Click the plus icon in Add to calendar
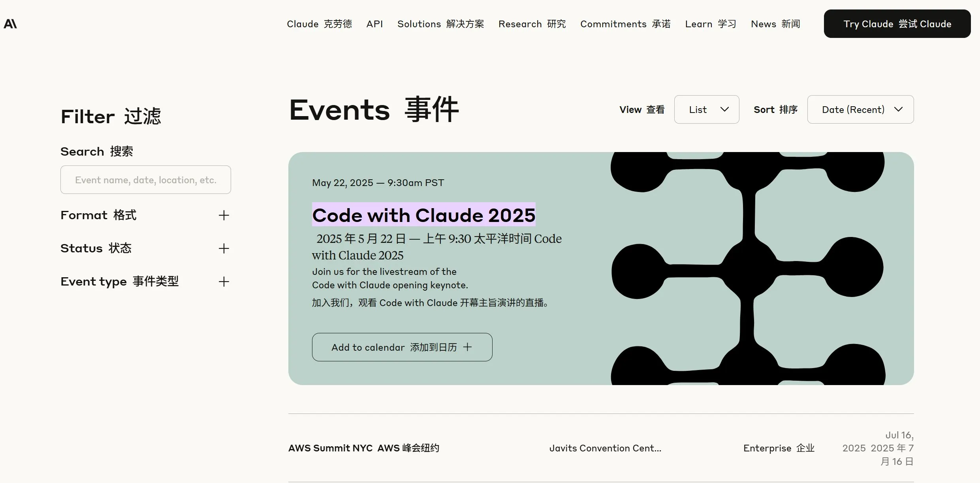Image resolution: width=980 pixels, height=483 pixels. [468, 347]
